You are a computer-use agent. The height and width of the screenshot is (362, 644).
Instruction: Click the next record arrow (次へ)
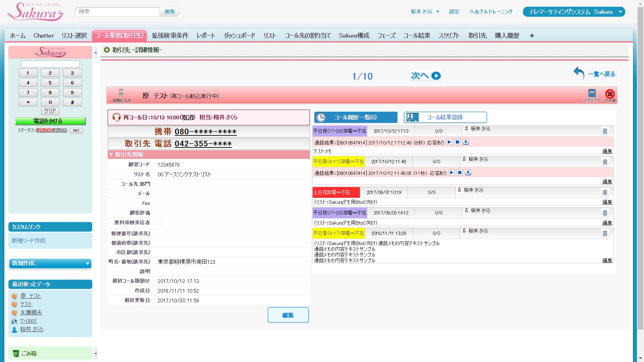click(426, 76)
